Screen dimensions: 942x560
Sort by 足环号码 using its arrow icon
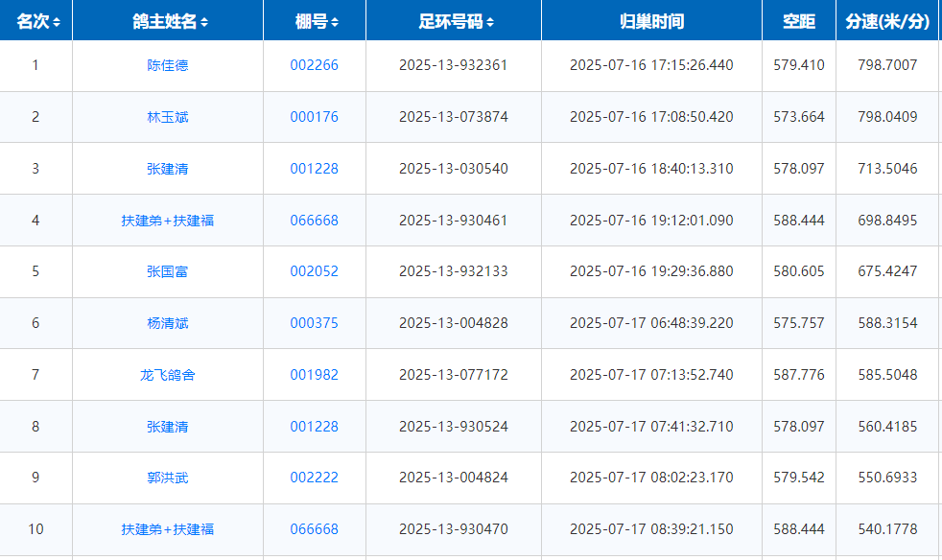tap(491, 22)
